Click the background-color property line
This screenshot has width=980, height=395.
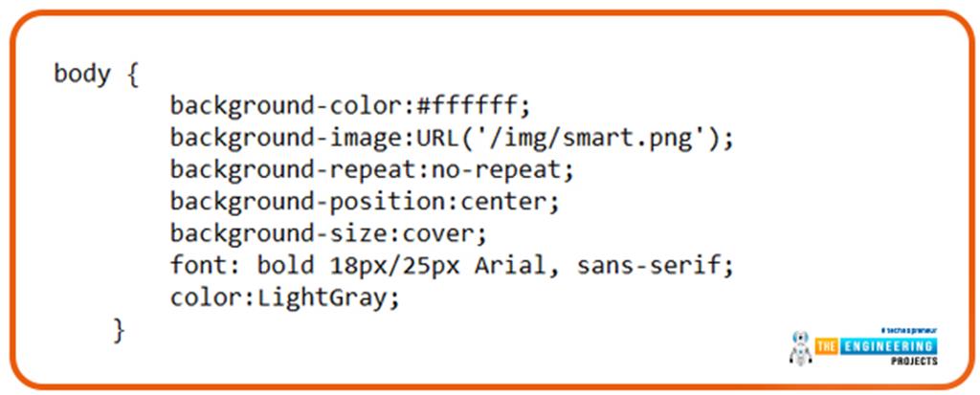(x=350, y=105)
